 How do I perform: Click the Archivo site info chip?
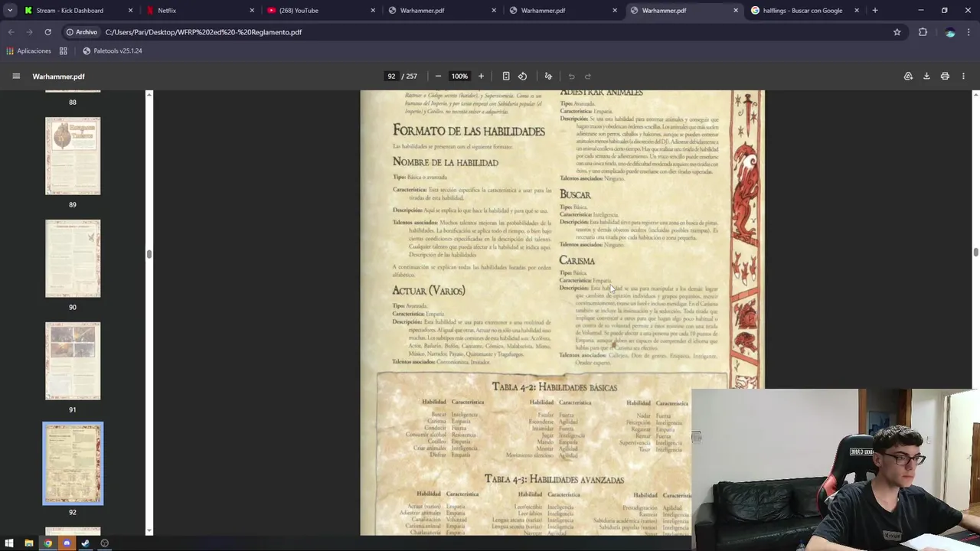[81, 32]
